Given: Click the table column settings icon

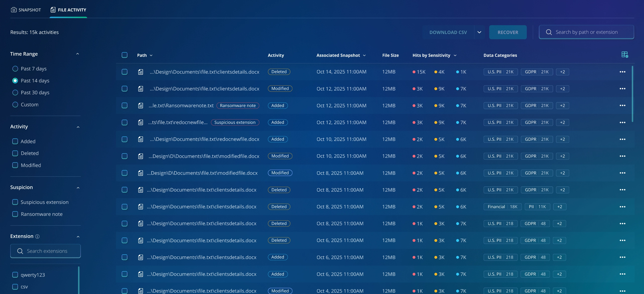Looking at the screenshot, I should pos(625,54).
